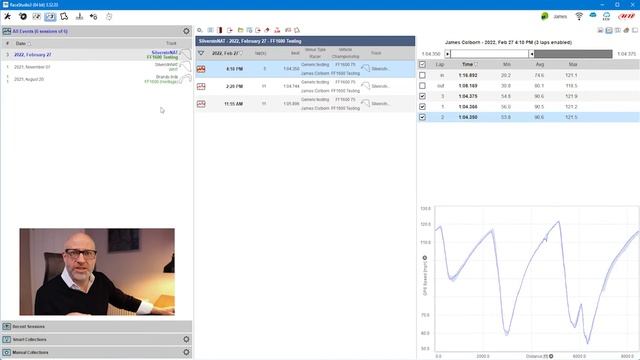This screenshot has height=360, width=640.
Task: Expand the Smart Collections panel
Action: (96, 339)
